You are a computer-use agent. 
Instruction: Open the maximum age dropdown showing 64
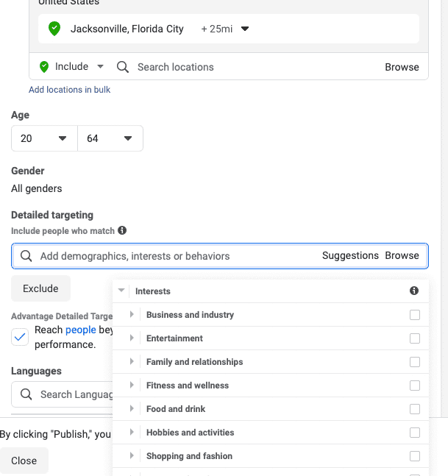coord(110,138)
